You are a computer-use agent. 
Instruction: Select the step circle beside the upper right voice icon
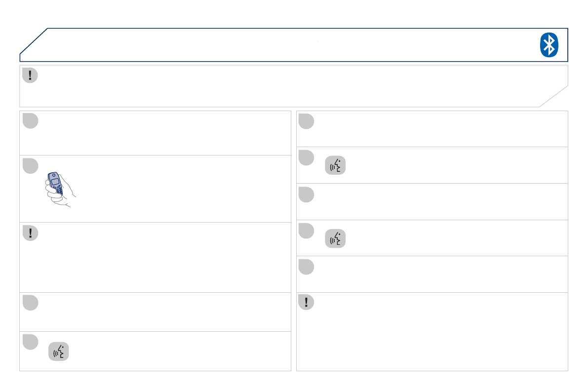pyautogui.click(x=306, y=157)
